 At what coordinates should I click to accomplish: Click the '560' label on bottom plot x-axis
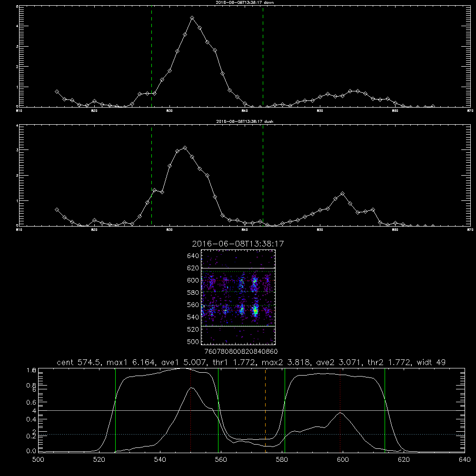[x=221, y=460]
